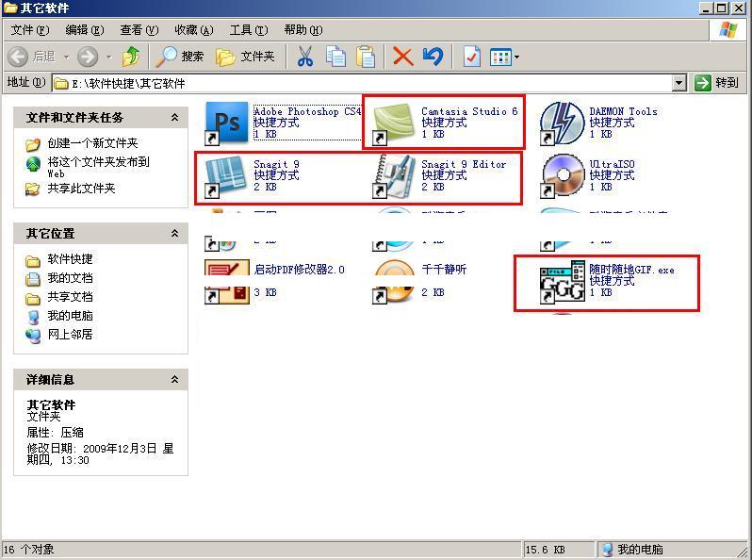Go up one folder level
Viewport: 752px width, 560px height.
[x=131, y=57]
